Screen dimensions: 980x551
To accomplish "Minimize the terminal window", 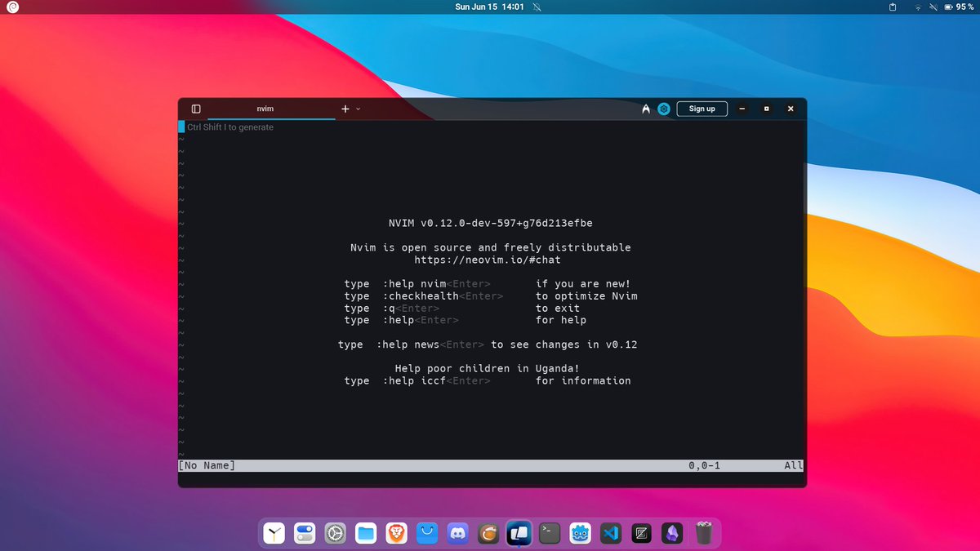I will click(x=742, y=109).
